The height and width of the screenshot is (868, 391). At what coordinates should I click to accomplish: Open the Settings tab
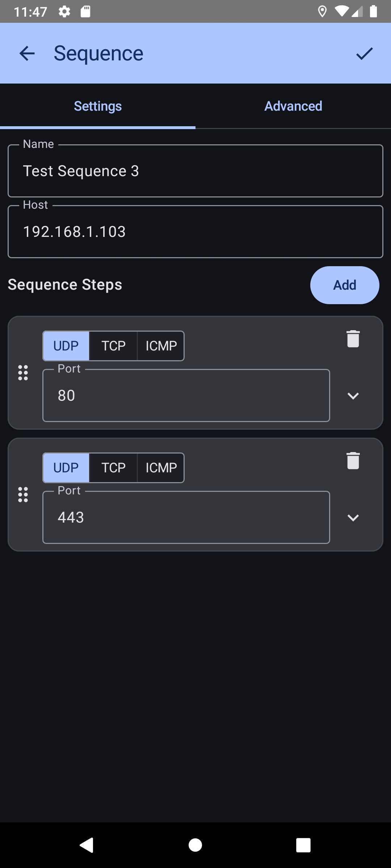click(x=98, y=106)
